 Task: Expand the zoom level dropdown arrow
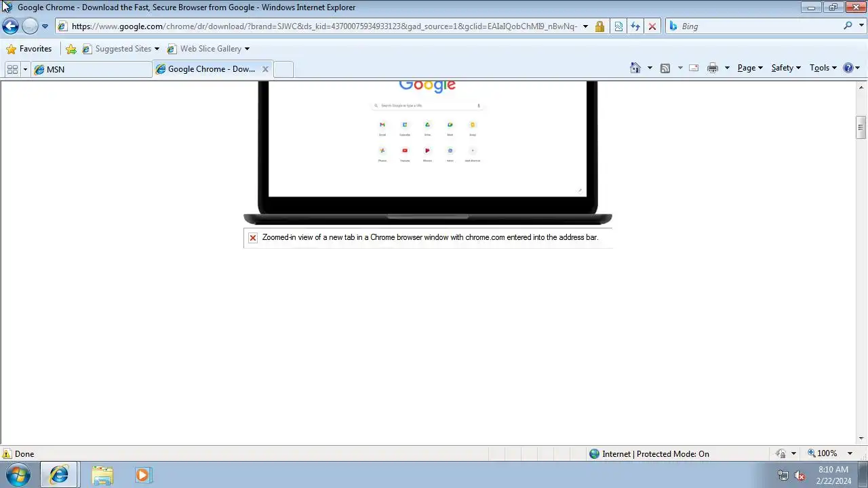[850, 453]
